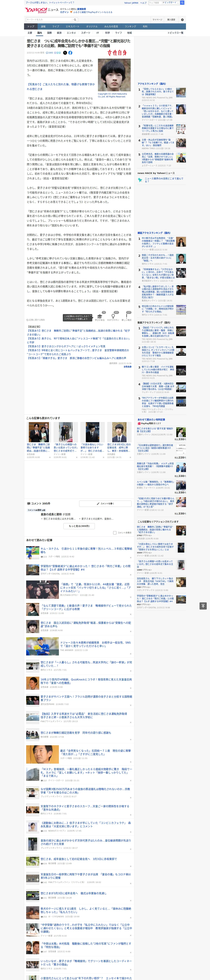Select the 速報 navigation tab
Image resolution: width=210 pixels, height=980 pixels.
[43, 27]
